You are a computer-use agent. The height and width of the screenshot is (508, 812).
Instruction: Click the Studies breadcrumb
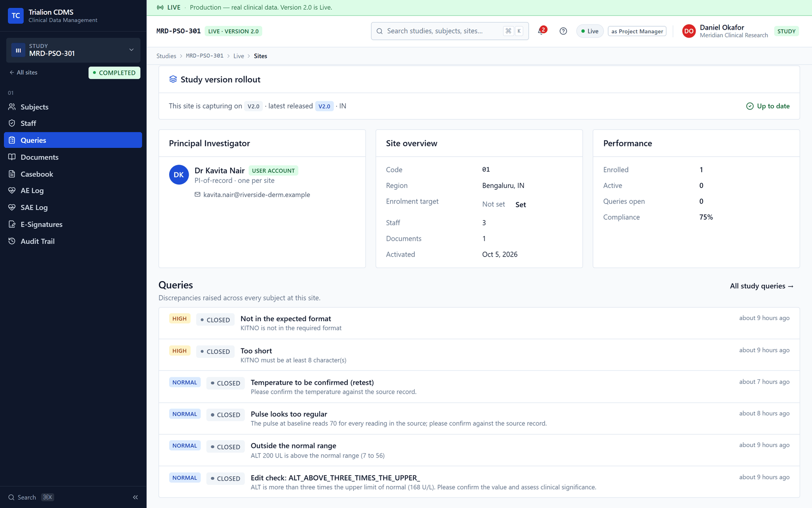click(166, 56)
